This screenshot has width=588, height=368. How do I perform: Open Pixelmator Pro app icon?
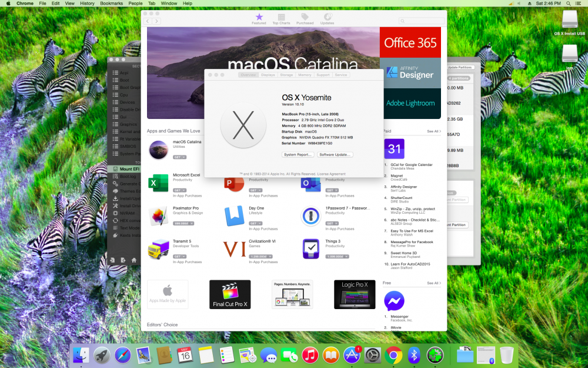pyautogui.click(x=158, y=216)
